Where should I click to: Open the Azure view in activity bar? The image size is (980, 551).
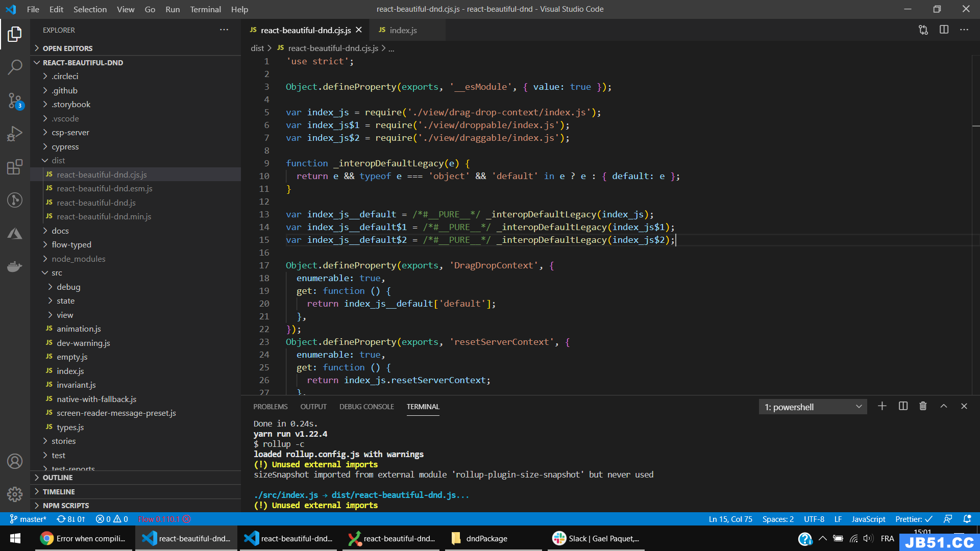[x=15, y=234]
